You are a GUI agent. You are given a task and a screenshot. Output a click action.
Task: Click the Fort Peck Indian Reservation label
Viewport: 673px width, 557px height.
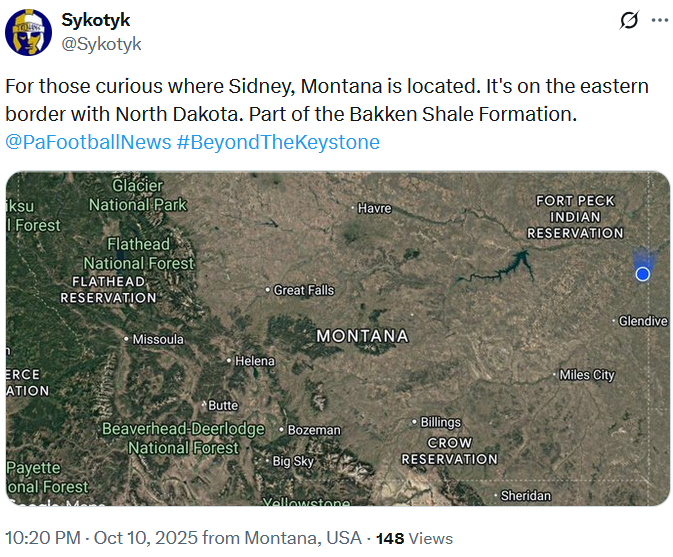pyautogui.click(x=575, y=217)
